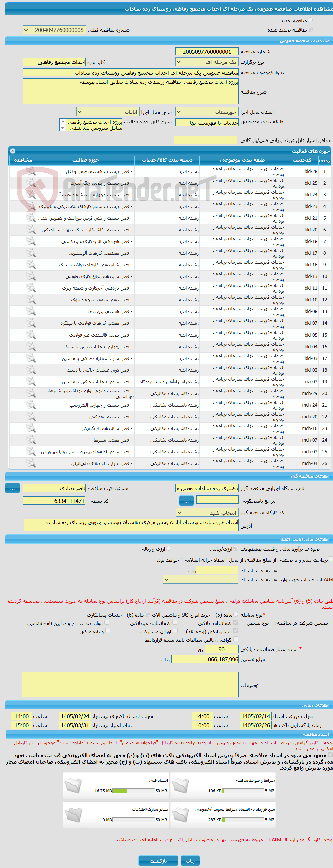Open استان محل اجرا dropdown
This screenshot has height=868, width=333.
coord(207,112)
